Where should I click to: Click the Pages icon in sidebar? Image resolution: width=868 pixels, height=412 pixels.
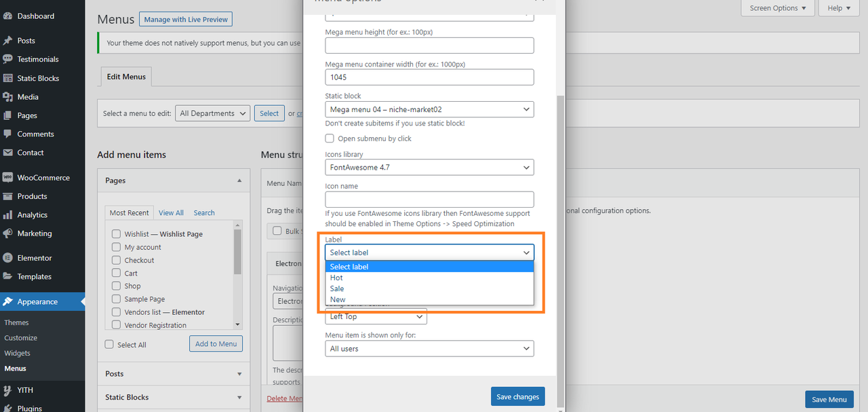[8, 115]
